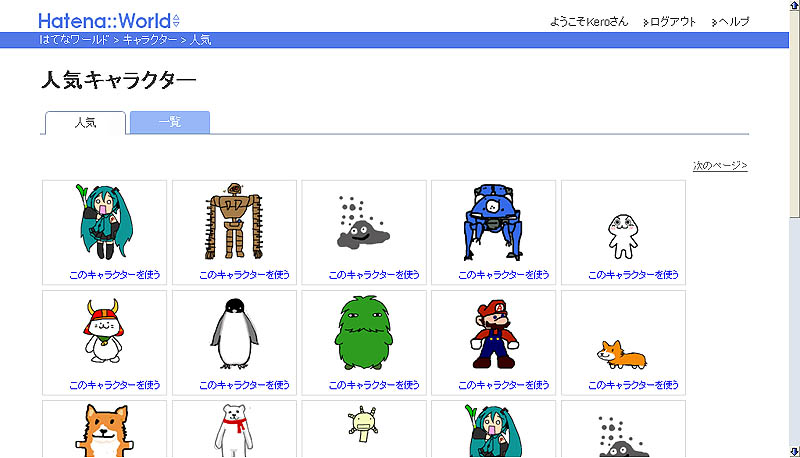
Task: Choose the Hatsune Miku character in bottom row
Action: (x=493, y=430)
